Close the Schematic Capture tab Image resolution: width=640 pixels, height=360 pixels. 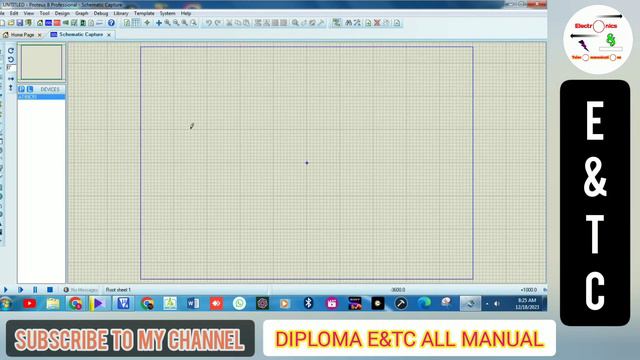pos(109,35)
